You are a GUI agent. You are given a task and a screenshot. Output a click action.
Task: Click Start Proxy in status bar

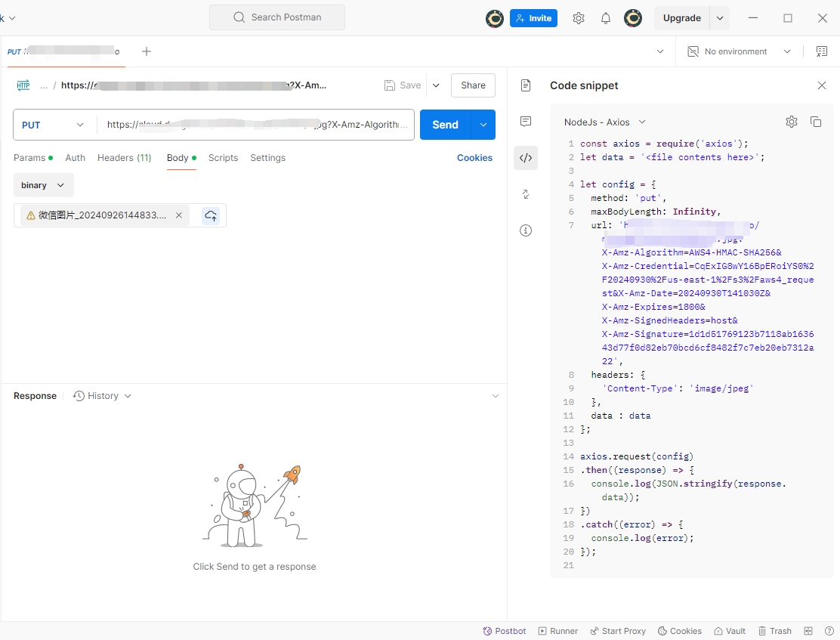pyautogui.click(x=618, y=631)
